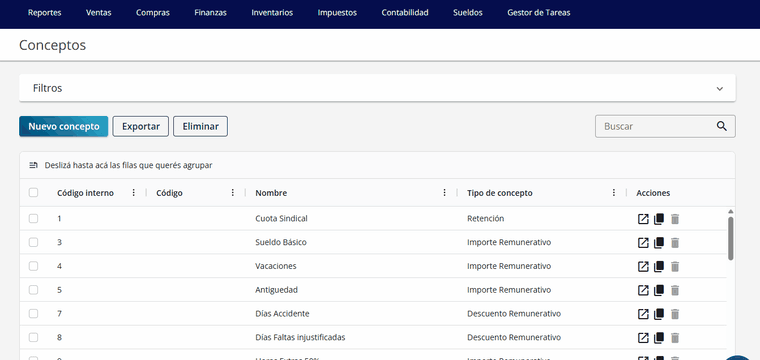Click trash icon for Sueldo Básico
Screen dimensions: 760x360
click(x=675, y=243)
